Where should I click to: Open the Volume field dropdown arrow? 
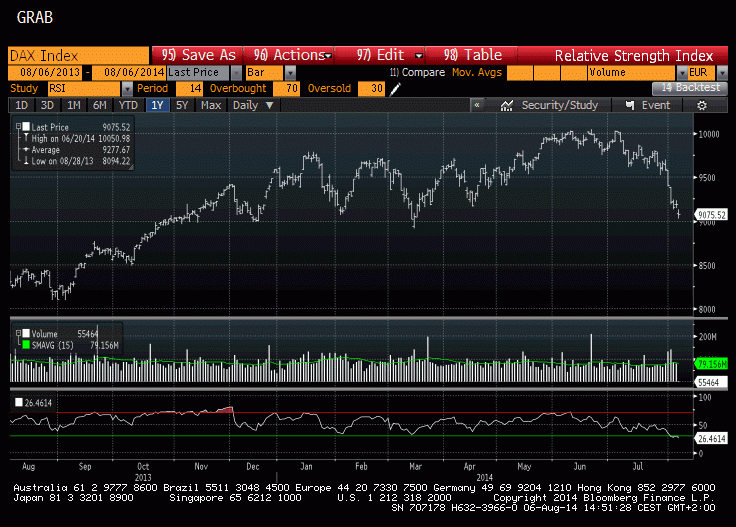tap(682, 73)
